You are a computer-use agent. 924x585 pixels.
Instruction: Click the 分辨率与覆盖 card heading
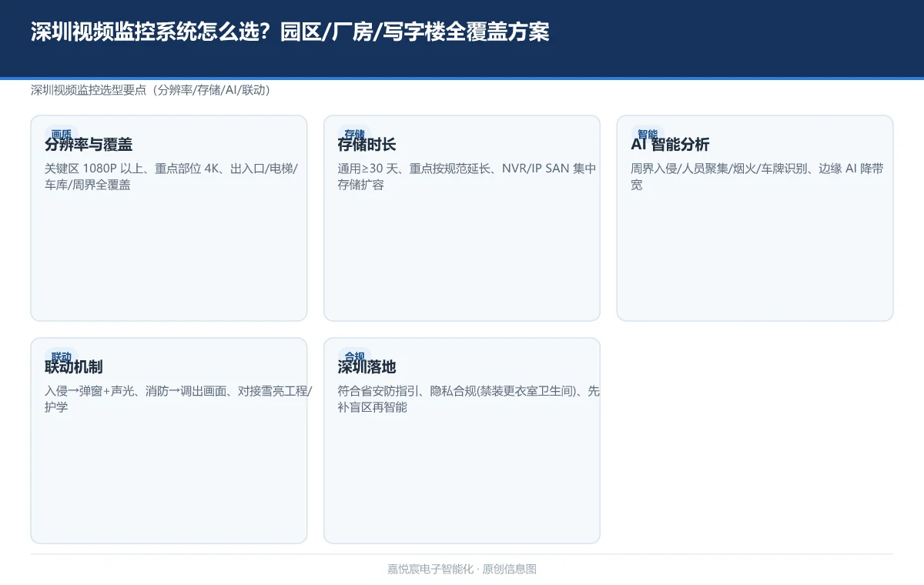pyautogui.click(x=89, y=145)
